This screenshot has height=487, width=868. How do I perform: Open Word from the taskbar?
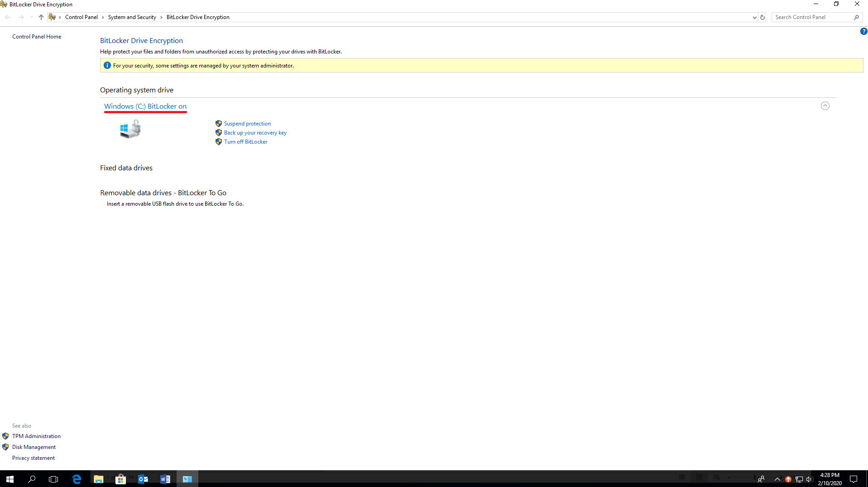point(165,479)
